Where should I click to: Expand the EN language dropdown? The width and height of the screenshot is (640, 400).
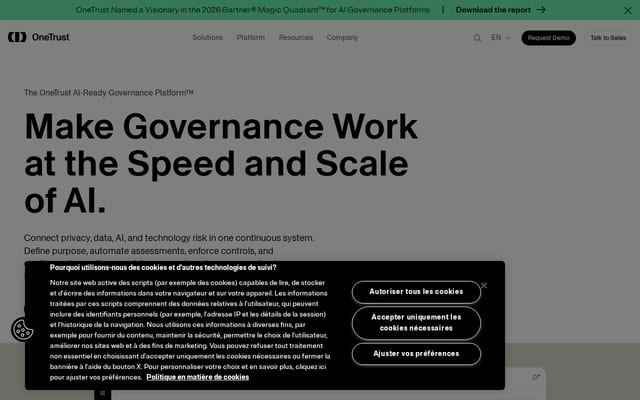pos(501,38)
